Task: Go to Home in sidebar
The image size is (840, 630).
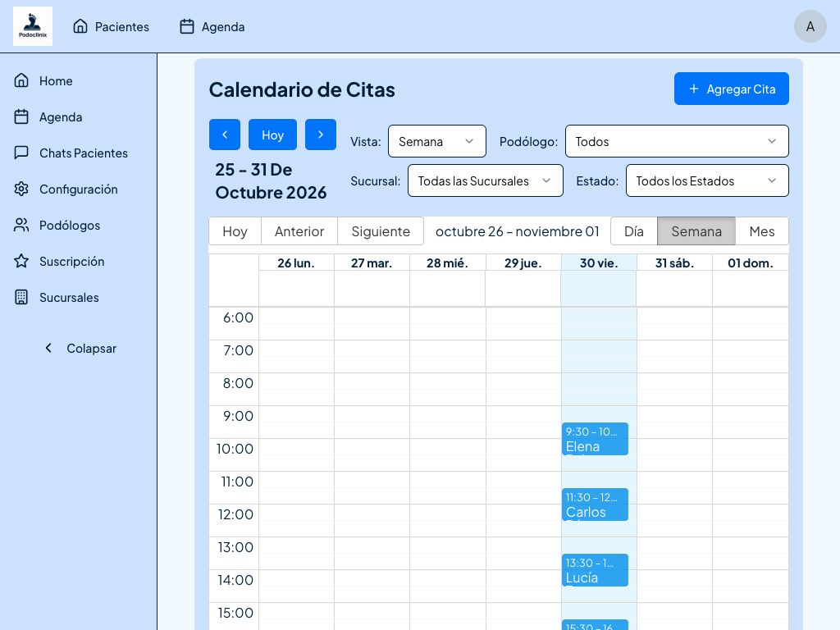Action: (56, 81)
